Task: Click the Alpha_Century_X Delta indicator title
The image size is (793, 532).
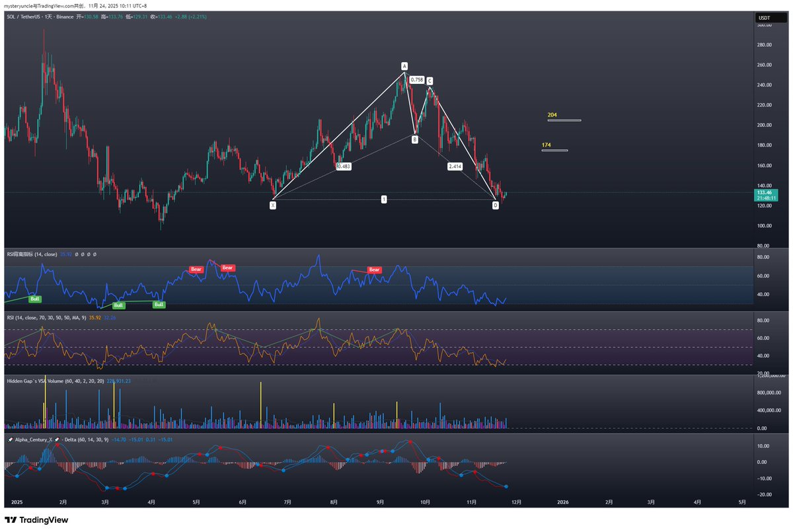Action: 61,439
